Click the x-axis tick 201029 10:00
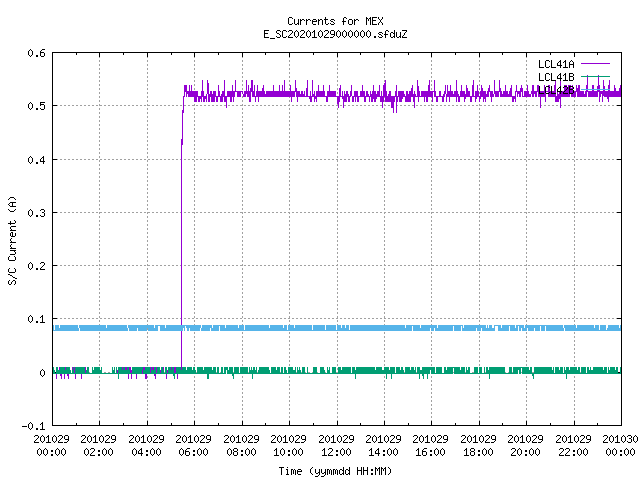This screenshot has height=480, width=640. 288,446
